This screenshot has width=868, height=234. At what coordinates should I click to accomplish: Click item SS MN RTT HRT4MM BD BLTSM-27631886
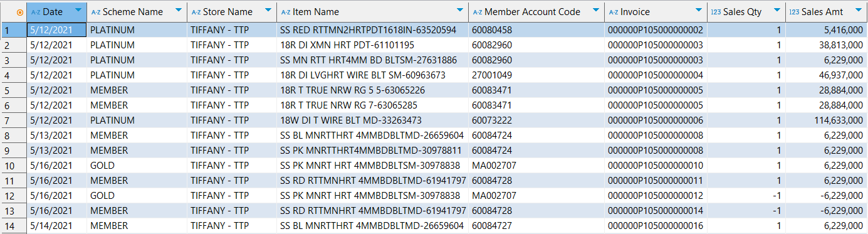click(x=372, y=60)
